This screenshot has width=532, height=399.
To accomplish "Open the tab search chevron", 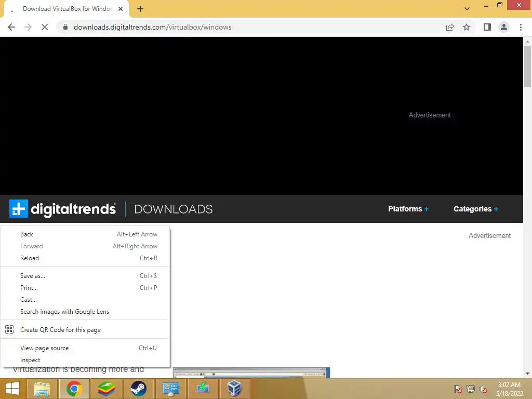I will point(467,9).
